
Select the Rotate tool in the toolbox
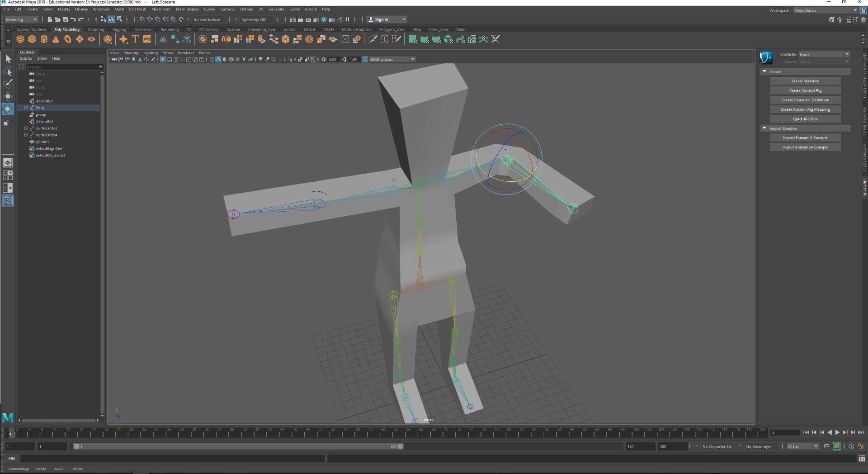[x=8, y=109]
